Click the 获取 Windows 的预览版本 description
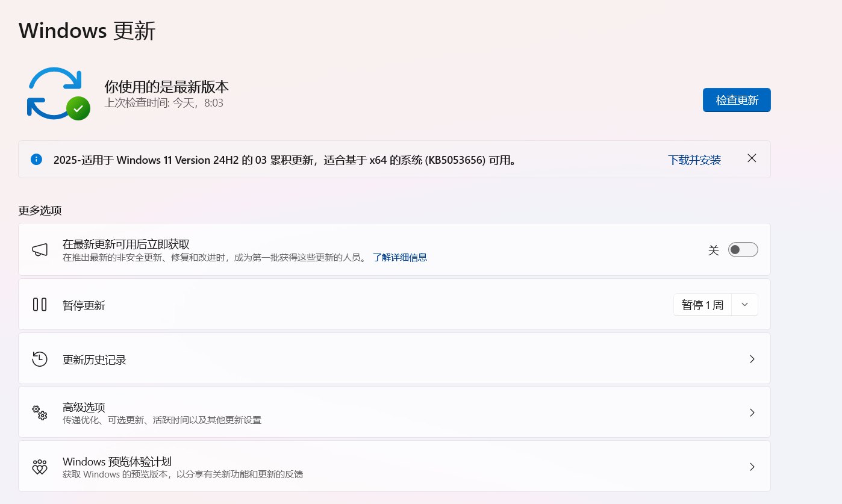842x504 pixels. click(182, 474)
